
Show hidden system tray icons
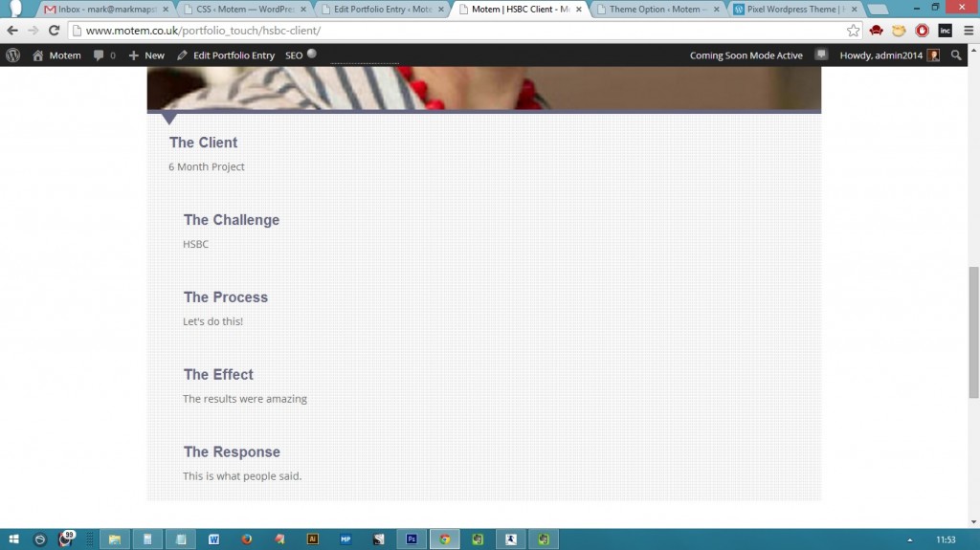(x=910, y=540)
